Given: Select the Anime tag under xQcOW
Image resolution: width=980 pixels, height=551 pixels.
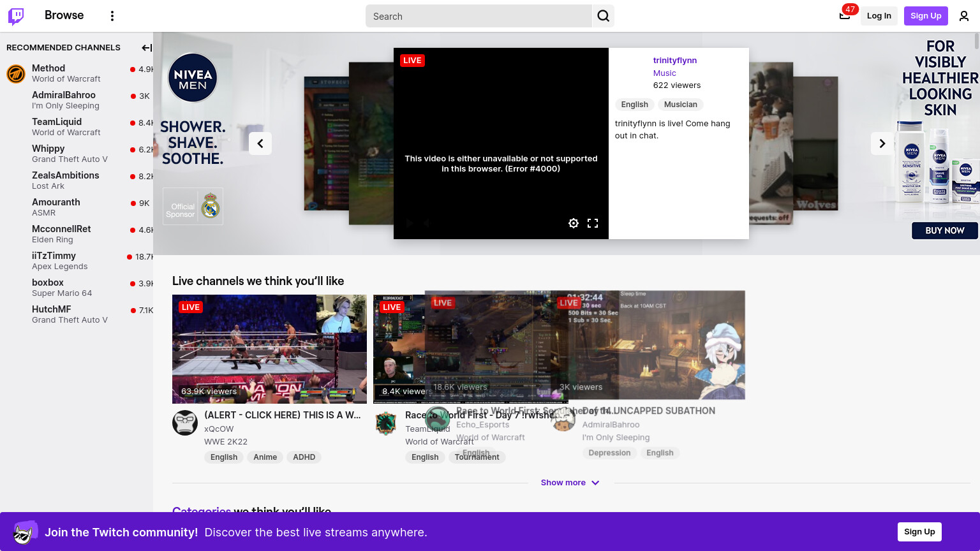Looking at the screenshot, I should (265, 457).
